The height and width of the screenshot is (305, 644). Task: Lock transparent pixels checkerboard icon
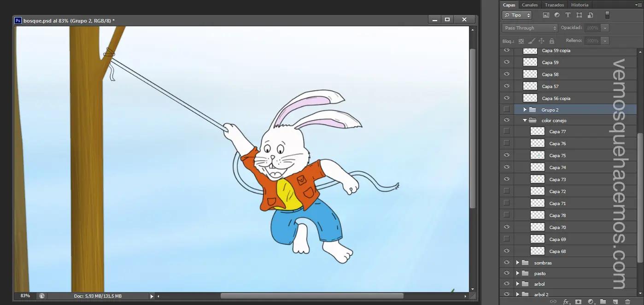click(521, 41)
